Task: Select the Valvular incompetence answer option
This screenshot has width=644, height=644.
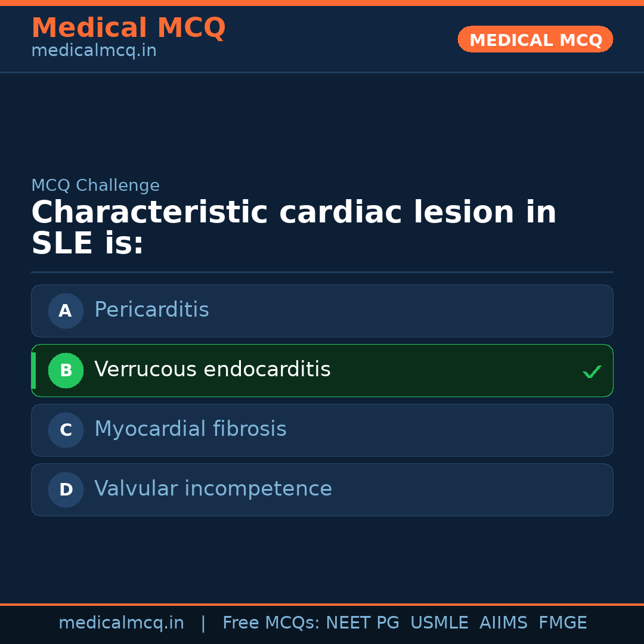Action: pos(322,490)
